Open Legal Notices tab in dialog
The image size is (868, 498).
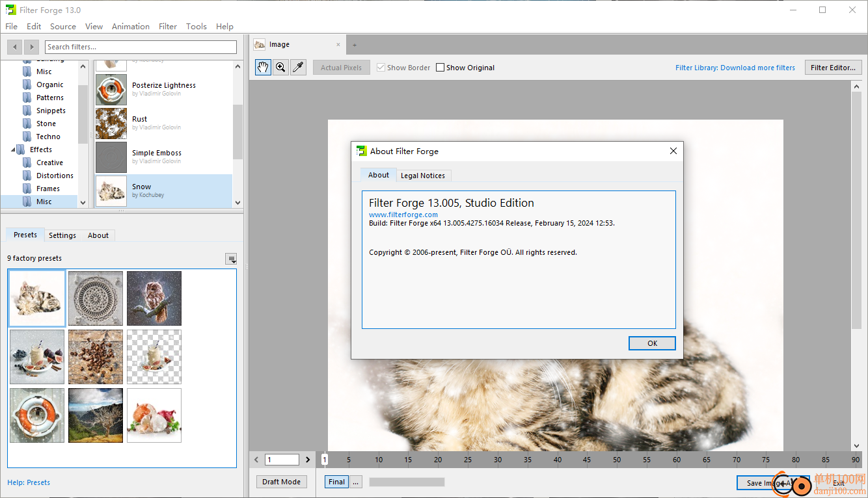[x=423, y=176]
